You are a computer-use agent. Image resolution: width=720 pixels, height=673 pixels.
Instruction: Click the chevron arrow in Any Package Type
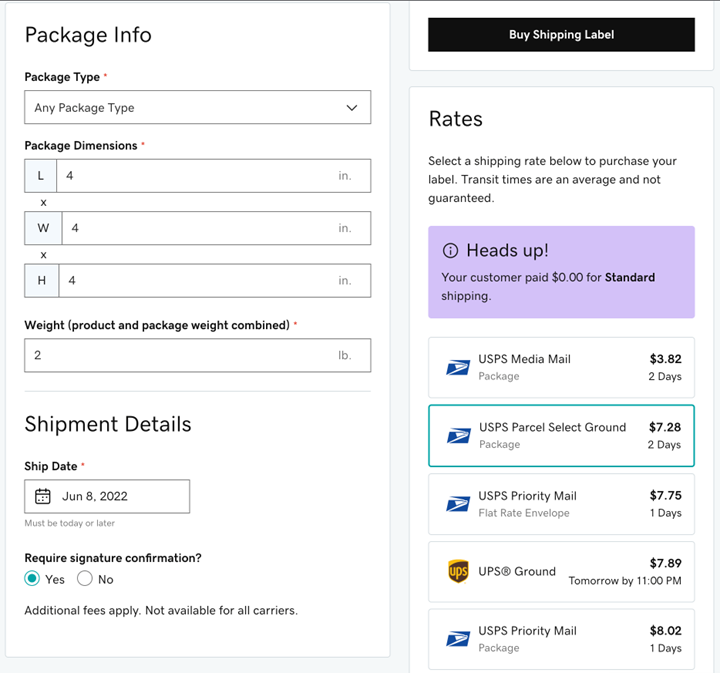coord(351,108)
